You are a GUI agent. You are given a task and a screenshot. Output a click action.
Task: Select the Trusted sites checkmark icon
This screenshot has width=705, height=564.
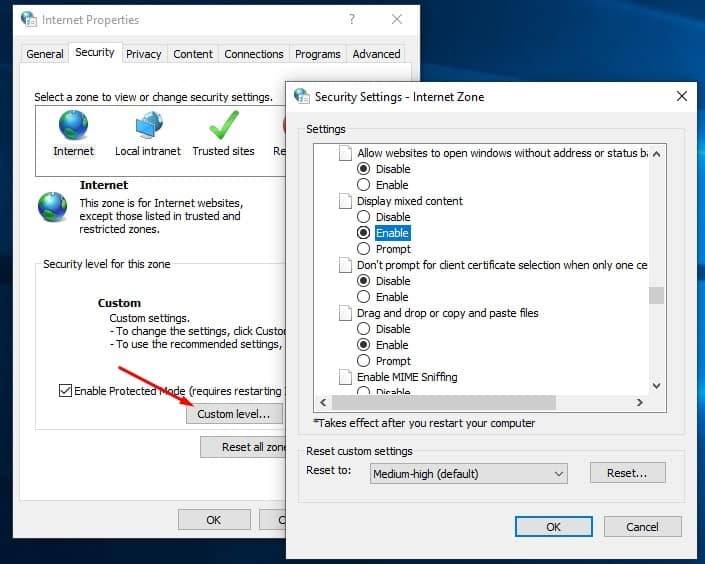click(x=224, y=125)
